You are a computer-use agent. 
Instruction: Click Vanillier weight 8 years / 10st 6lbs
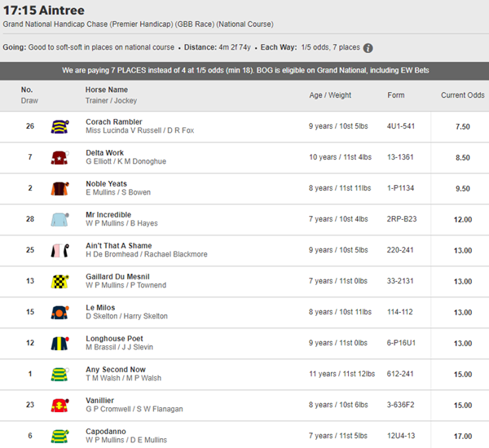pos(338,405)
